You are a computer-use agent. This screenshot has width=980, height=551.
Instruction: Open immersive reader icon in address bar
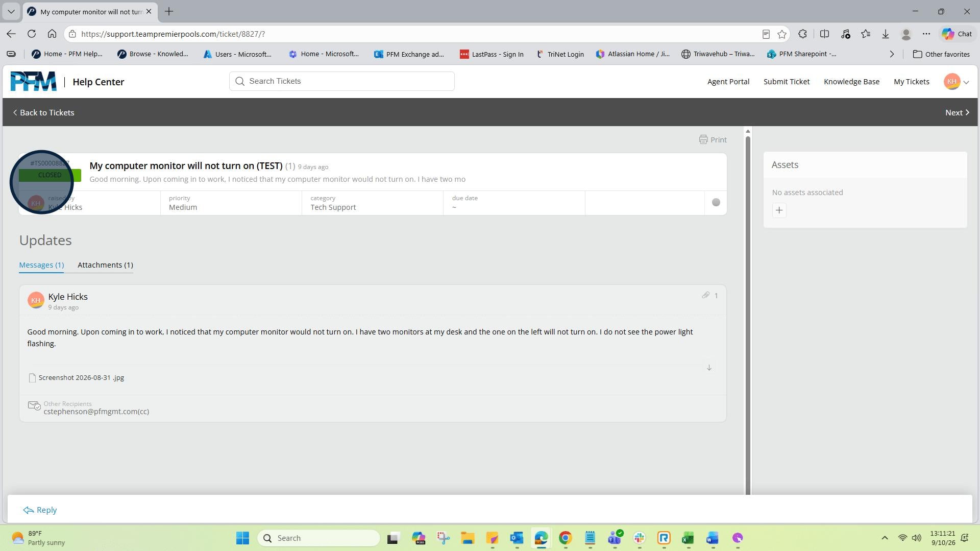766,34
